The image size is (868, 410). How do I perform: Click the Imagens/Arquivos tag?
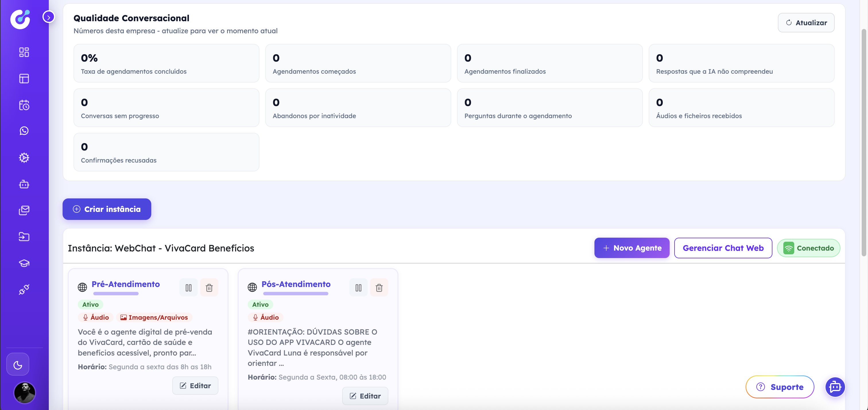[x=154, y=317]
